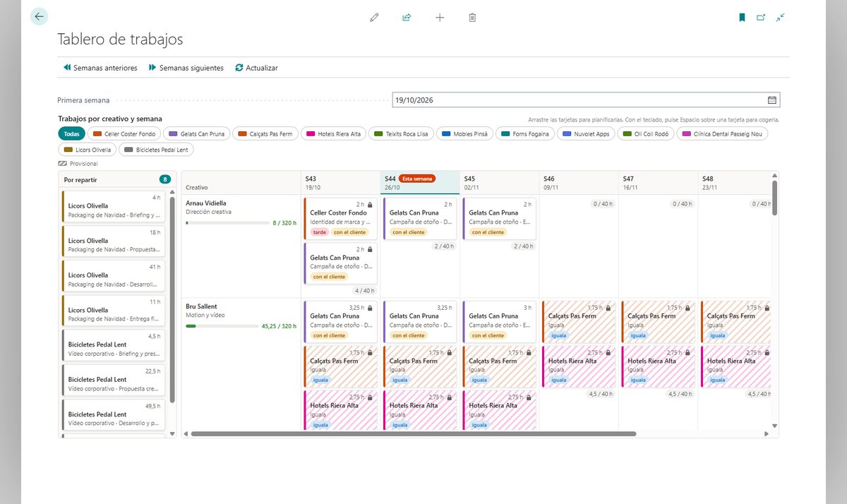Click the S44 week column header
Viewport: 847px width, 504px height.
click(x=420, y=183)
